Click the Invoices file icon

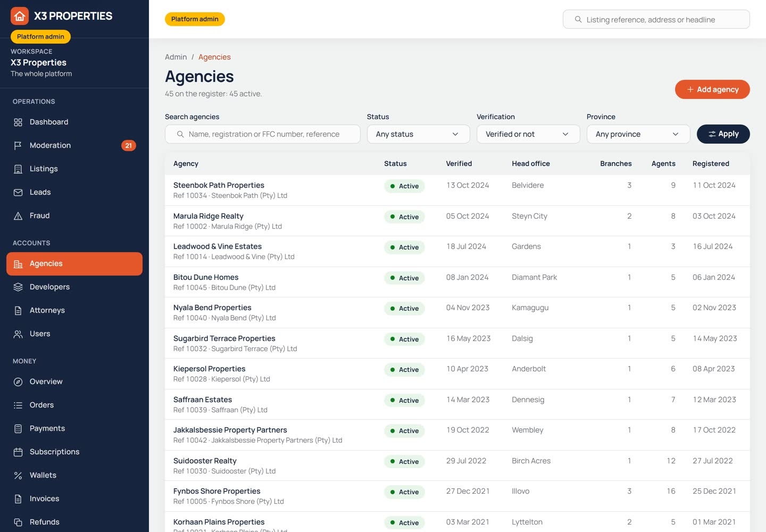18,498
